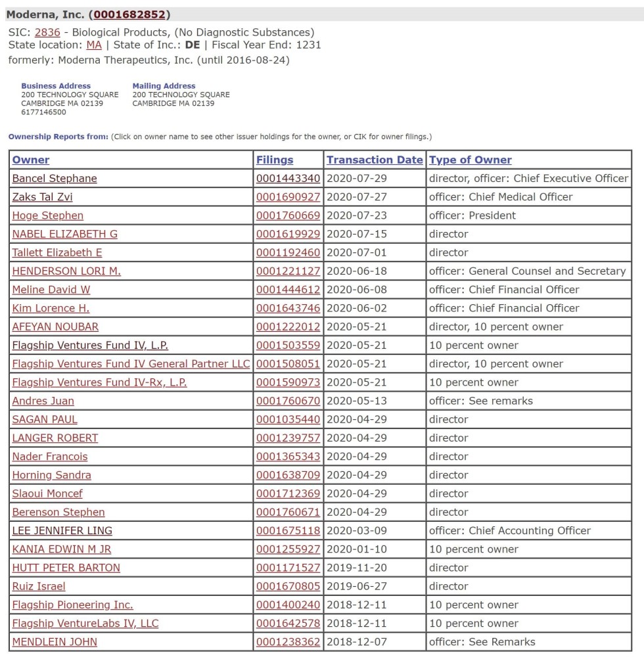The width and height of the screenshot is (644, 661).
Task: Open filings CIK 0001192460
Action: [x=288, y=252]
